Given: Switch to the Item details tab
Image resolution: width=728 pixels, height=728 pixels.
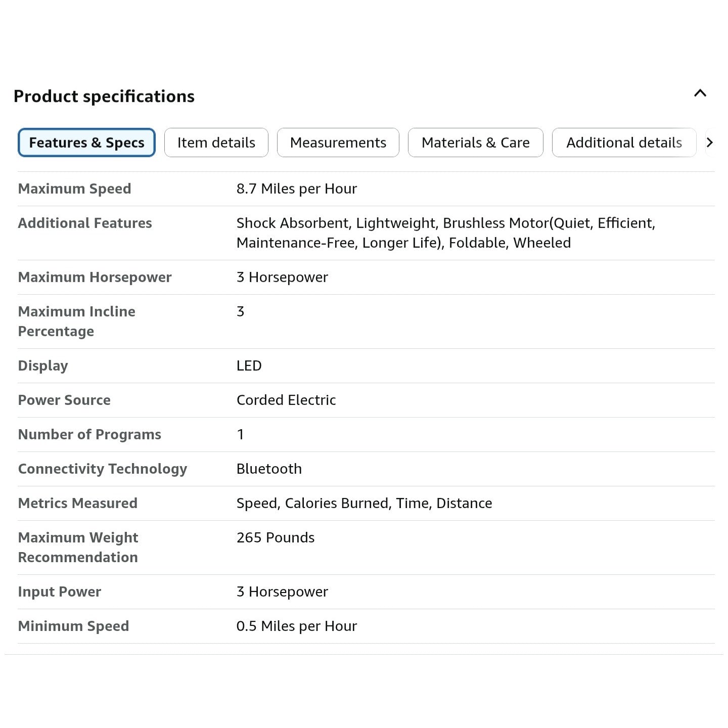Looking at the screenshot, I should (216, 143).
